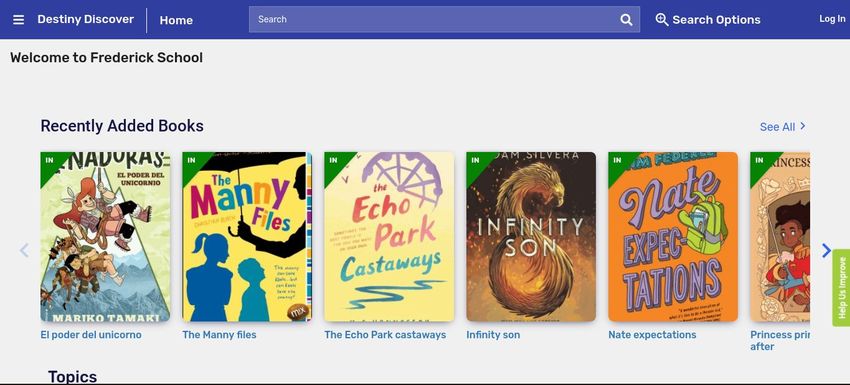
Task: Click the See All chevron arrow
Action: click(803, 126)
